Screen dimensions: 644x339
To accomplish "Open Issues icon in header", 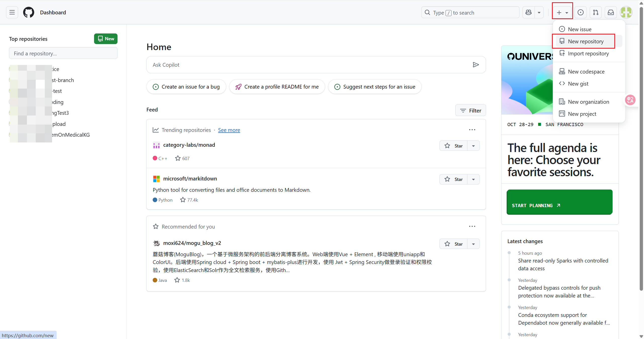I will coord(581,12).
